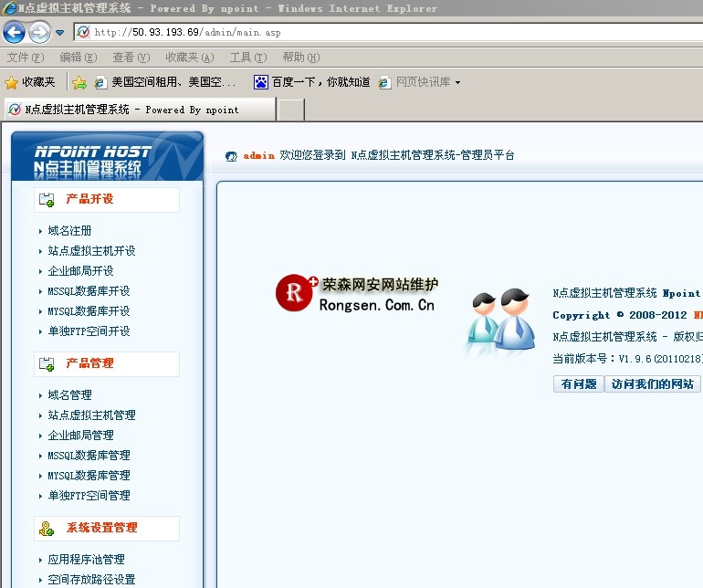The height and width of the screenshot is (588, 703).
Task: Open the recent pages dropdown arrow
Action: tap(60, 33)
